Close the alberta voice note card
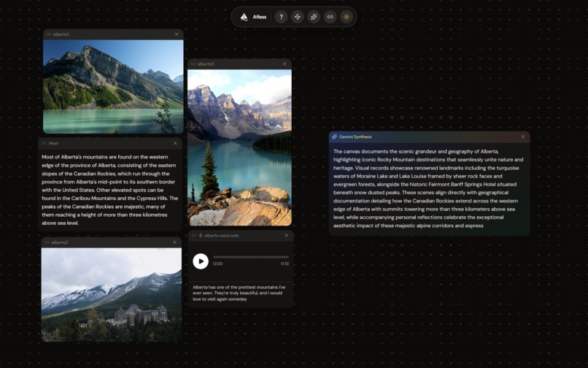The height and width of the screenshot is (368, 588). (x=287, y=235)
